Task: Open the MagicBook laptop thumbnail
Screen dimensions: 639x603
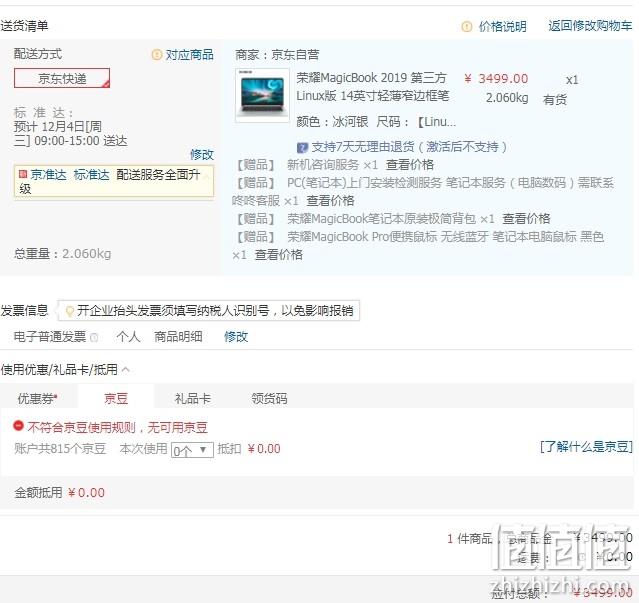Action: (262, 95)
